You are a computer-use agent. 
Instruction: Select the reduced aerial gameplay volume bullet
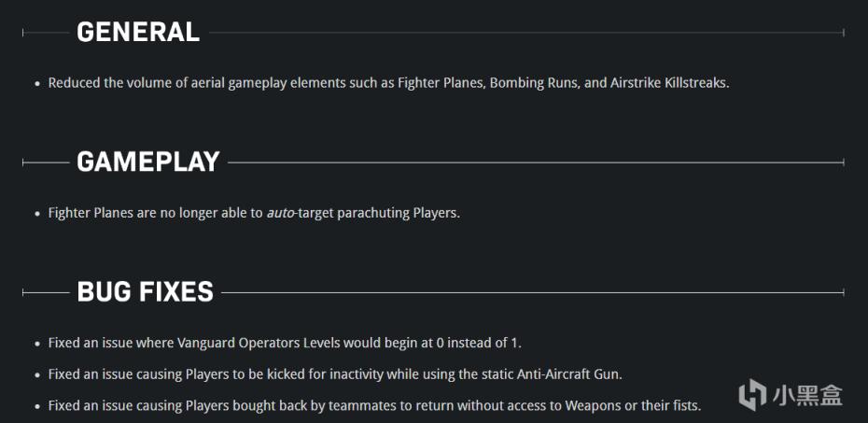pyautogui.click(x=388, y=83)
